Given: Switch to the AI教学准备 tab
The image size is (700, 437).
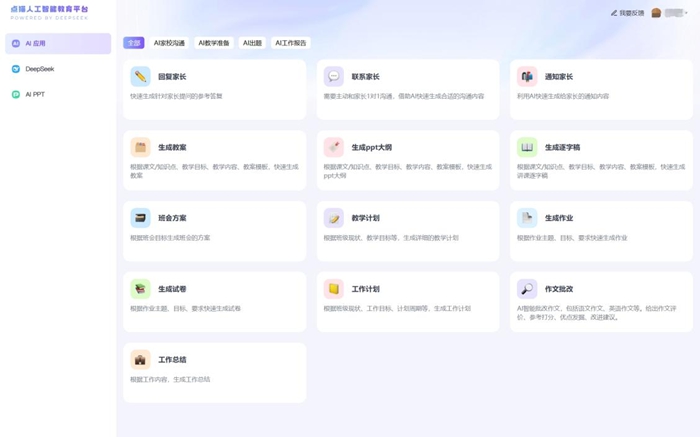Looking at the screenshot, I should (x=213, y=43).
